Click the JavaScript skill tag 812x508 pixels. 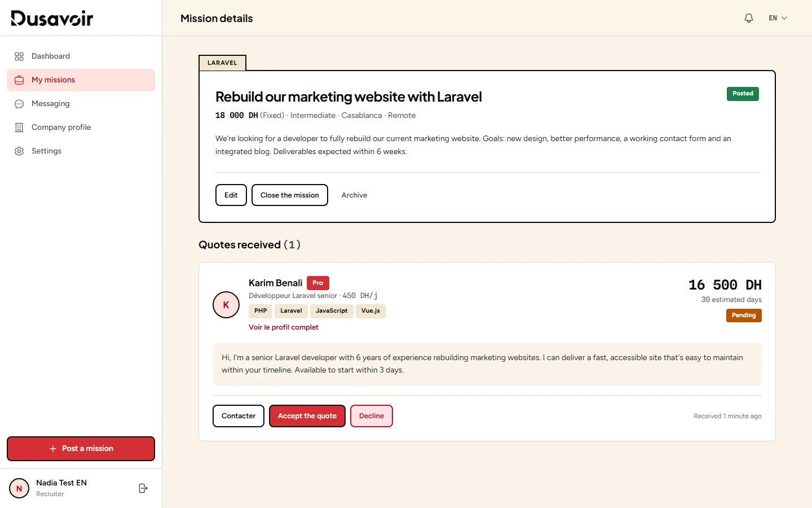point(332,311)
